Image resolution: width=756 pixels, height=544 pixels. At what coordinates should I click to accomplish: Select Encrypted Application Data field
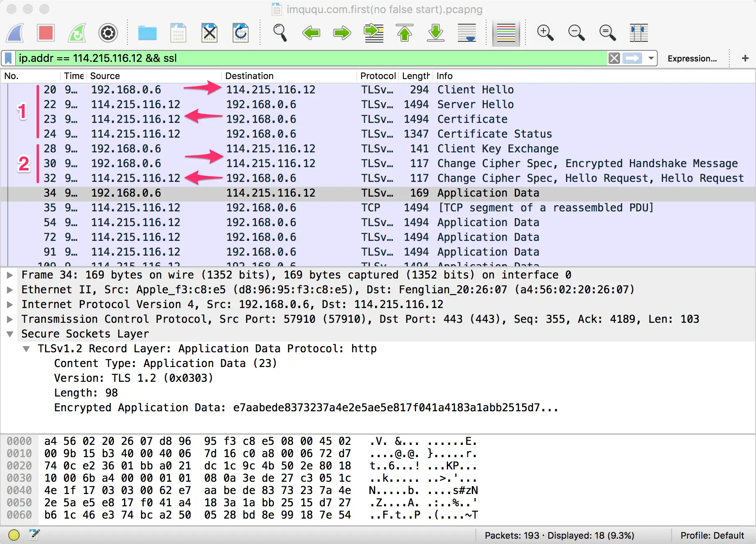[x=306, y=408]
